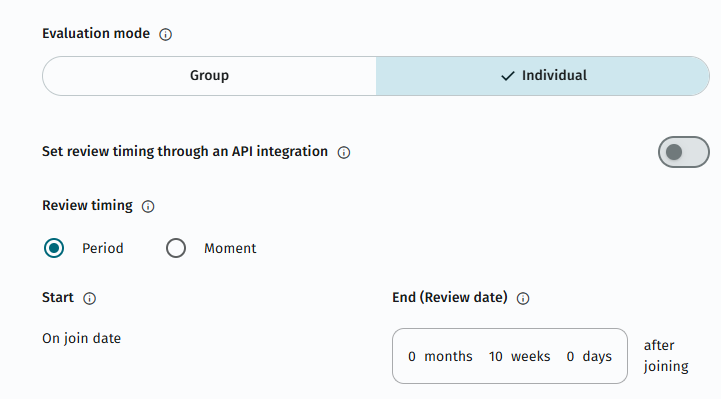Click the 'Evaluation mode' heading

96,34
